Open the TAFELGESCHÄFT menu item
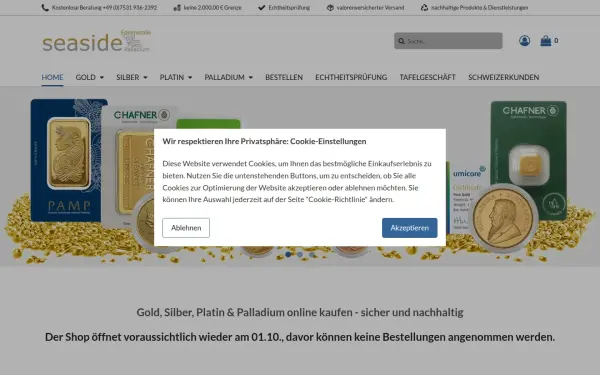This screenshot has height=375, width=600. pos(427,77)
